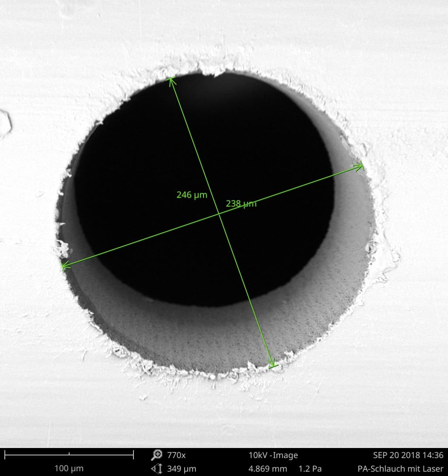Screen dimensions: 448x476
Task: Click the PA-Schlauch mit Laser label
Action: click(400, 469)
